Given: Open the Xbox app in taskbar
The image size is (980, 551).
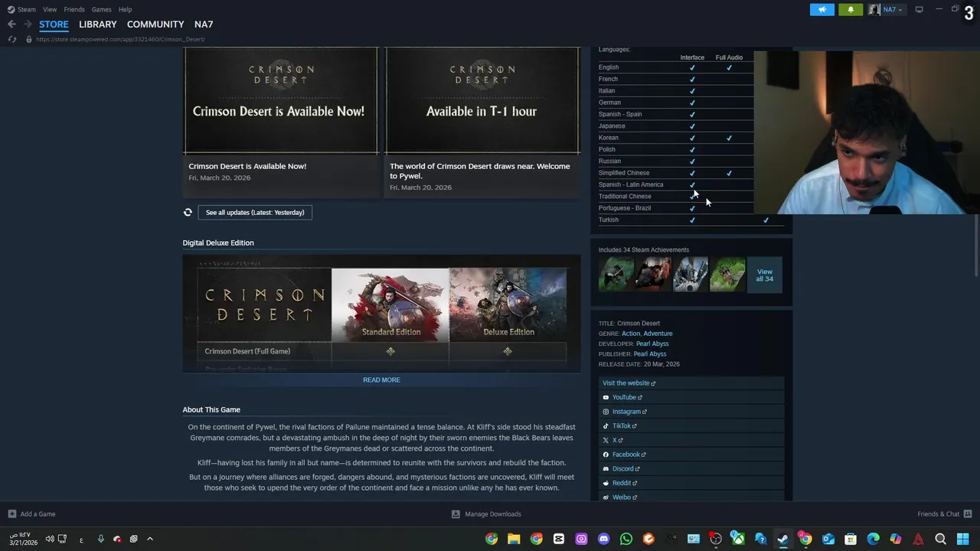Looking at the screenshot, I should click(738, 539).
